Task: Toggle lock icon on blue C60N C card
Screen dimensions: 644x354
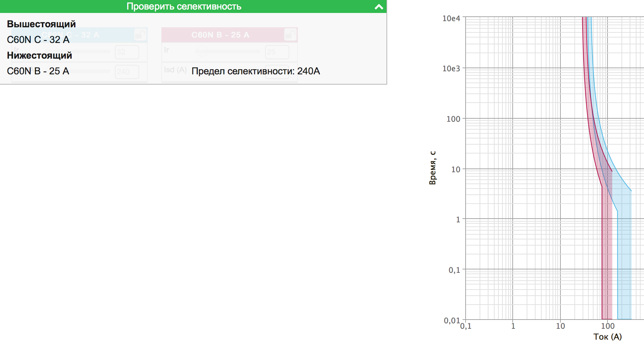Action: [x=140, y=34]
